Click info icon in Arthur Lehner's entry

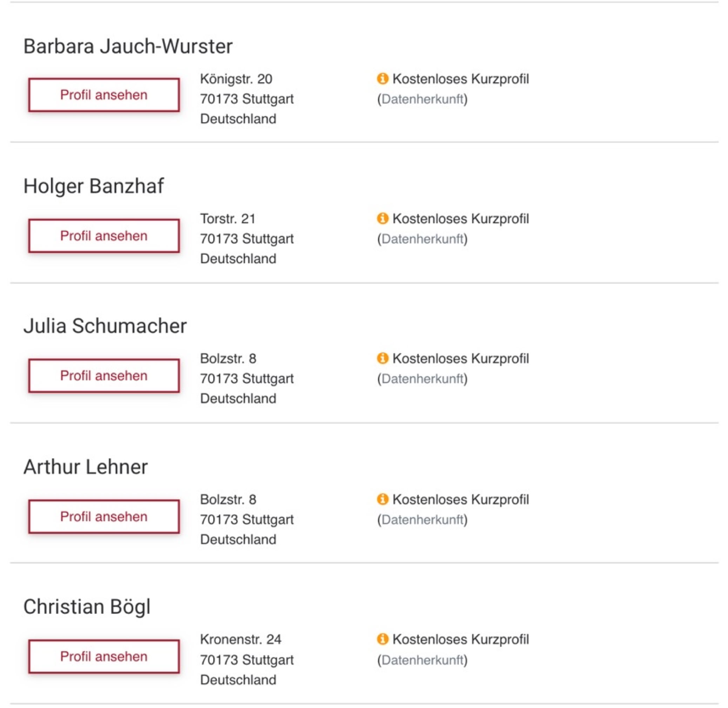pyautogui.click(x=383, y=499)
